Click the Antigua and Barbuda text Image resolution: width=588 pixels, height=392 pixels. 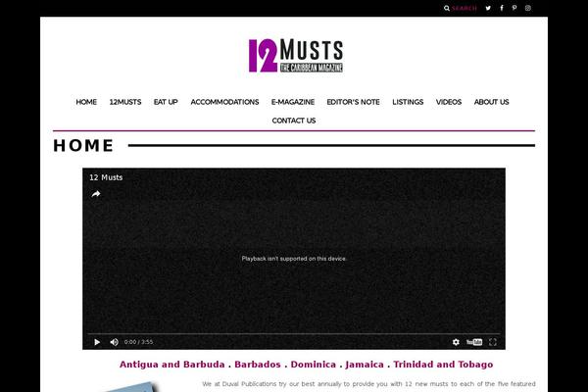click(x=172, y=365)
